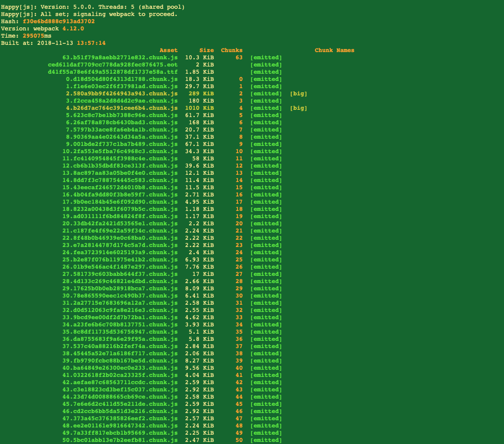Click the Happy[js] Version 5.0.0 line
Screen dimensions: 504x444
coord(93,7)
